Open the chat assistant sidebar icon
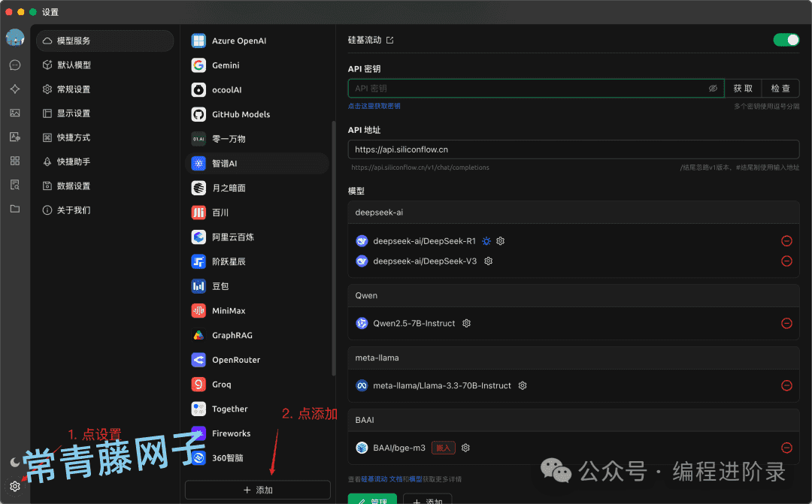Viewport: 812px width, 504px height. click(x=15, y=65)
